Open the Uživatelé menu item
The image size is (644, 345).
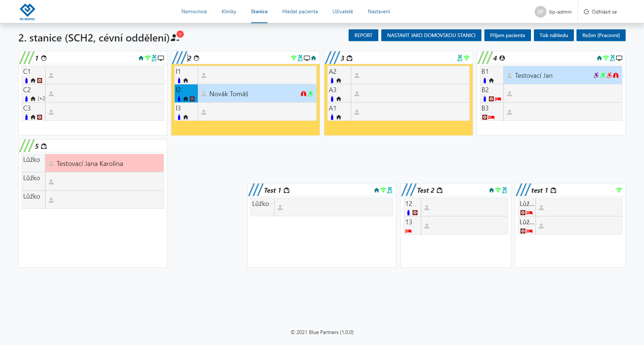(x=343, y=11)
